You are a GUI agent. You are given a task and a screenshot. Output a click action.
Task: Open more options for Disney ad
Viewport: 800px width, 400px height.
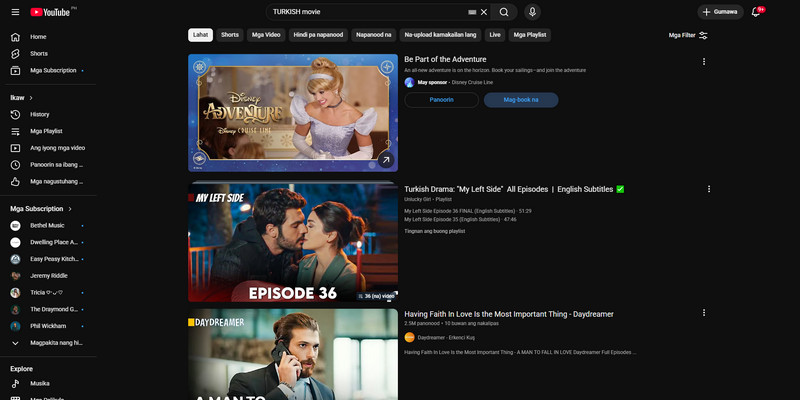point(704,62)
